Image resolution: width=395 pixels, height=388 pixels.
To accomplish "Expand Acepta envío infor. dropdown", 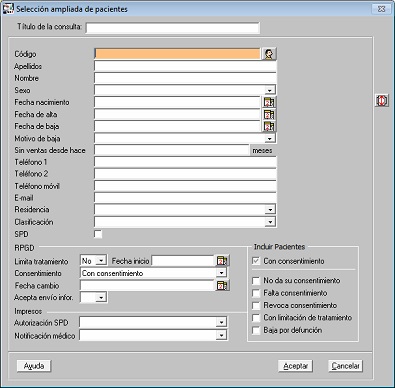I will tap(101, 297).
